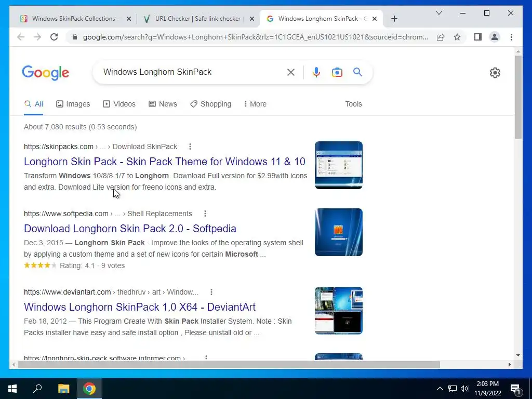Open Longhorn Skin Pack skinpacks.com link
Screen dimensions: 532x399
pos(165,162)
